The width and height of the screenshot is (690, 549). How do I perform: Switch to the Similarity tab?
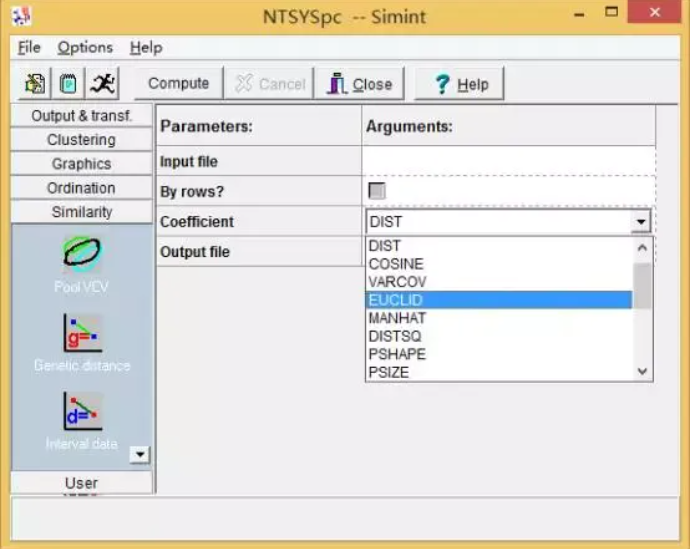point(82,212)
